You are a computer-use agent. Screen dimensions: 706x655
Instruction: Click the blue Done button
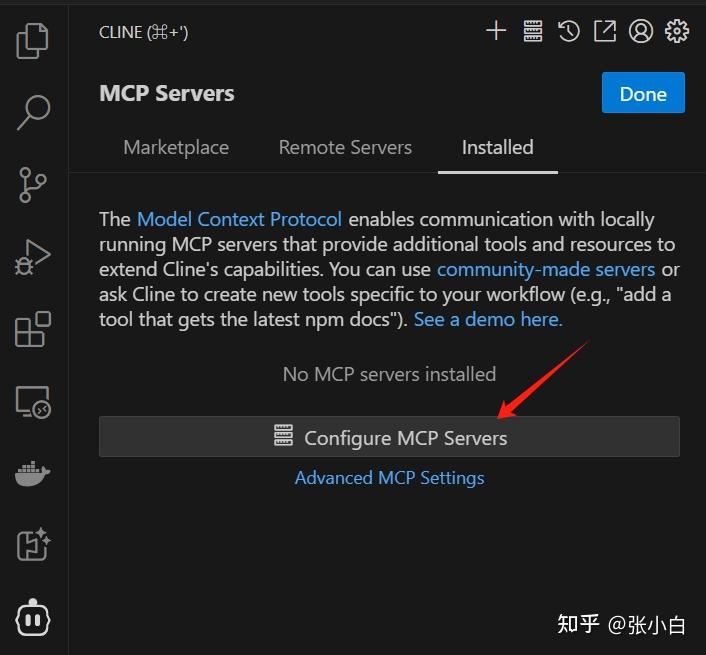(643, 93)
